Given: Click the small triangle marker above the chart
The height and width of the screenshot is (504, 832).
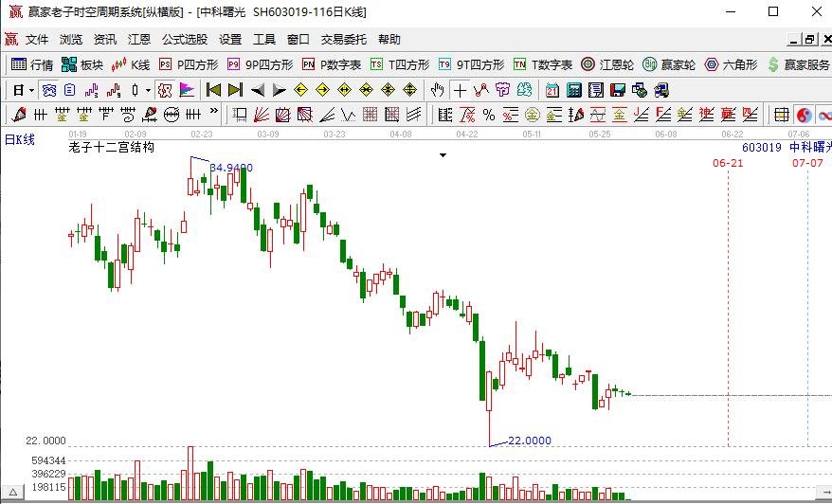Looking at the screenshot, I should point(443,155).
